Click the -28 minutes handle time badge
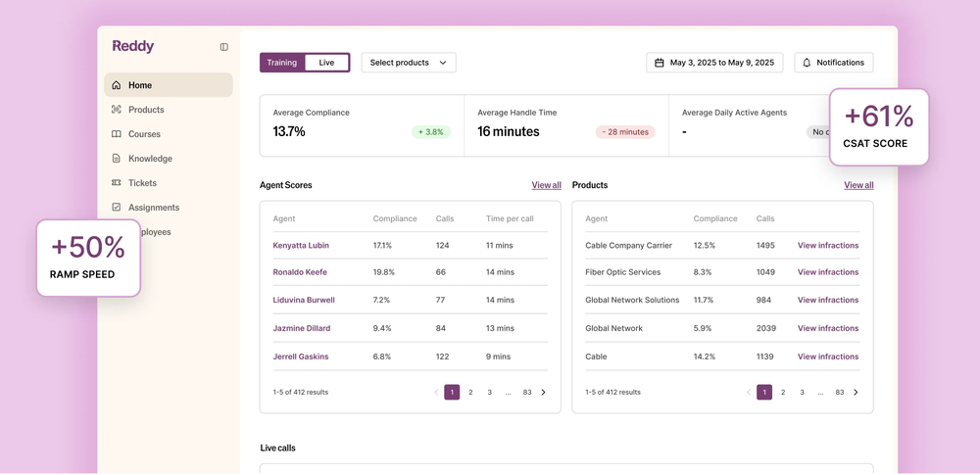 coord(625,132)
